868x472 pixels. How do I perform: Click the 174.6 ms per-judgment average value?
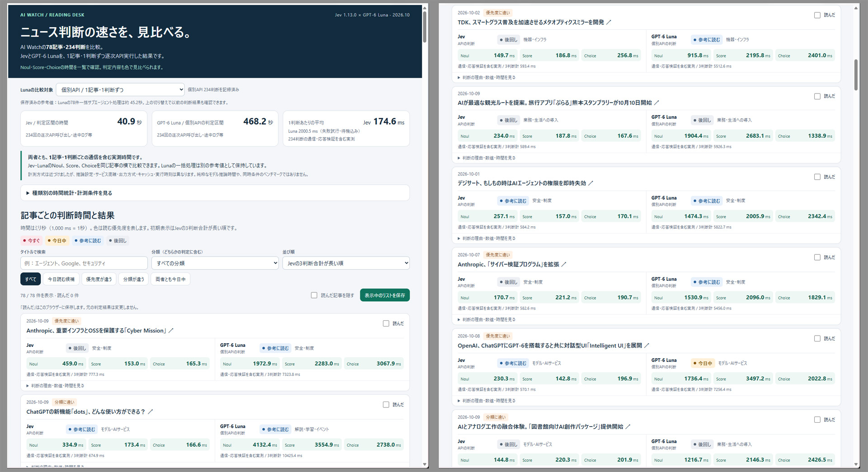tap(389, 122)
